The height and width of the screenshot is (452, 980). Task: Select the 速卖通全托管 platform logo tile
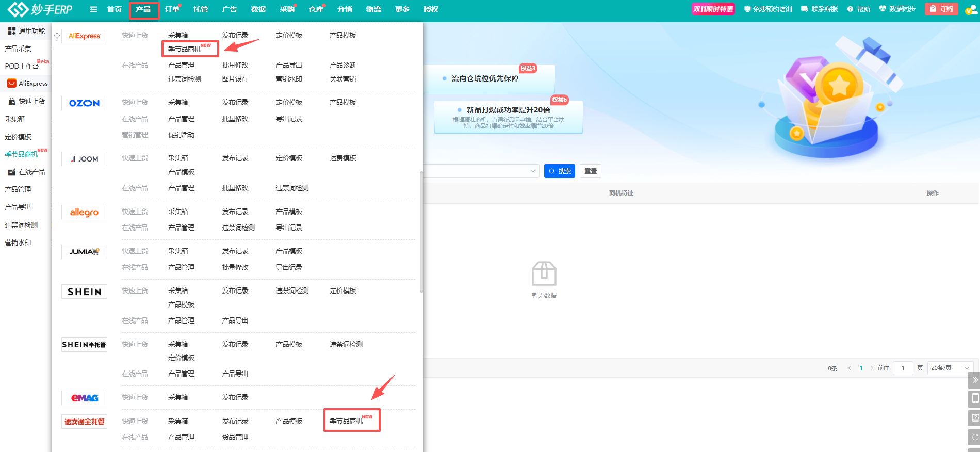coord(84,422)
